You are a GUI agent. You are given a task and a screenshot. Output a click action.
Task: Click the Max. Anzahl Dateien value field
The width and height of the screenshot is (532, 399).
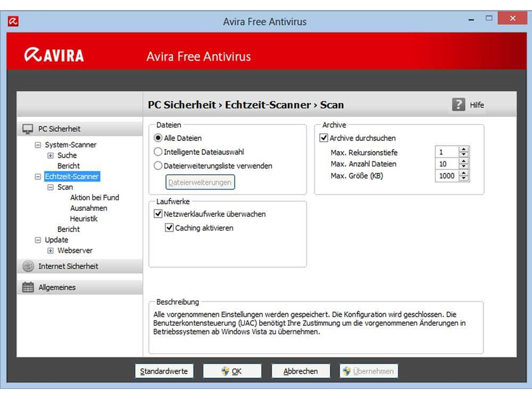(447, 164)
